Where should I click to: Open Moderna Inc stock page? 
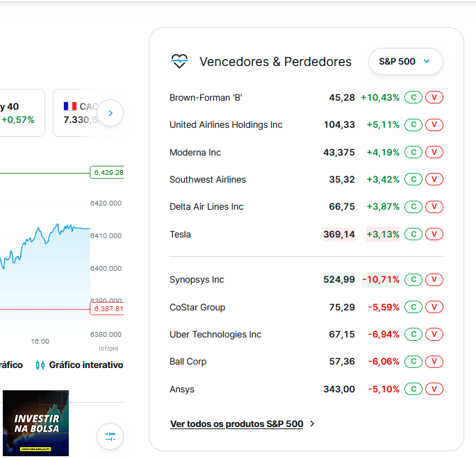[195, 152]
